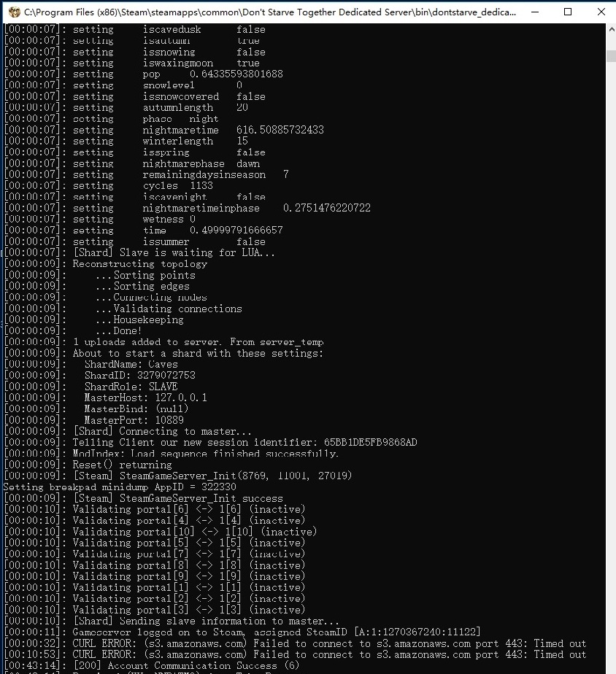The height and width of the screenshot is (674, 616).
Task: Click the window title bar path text
Action: tap(270, 12)
